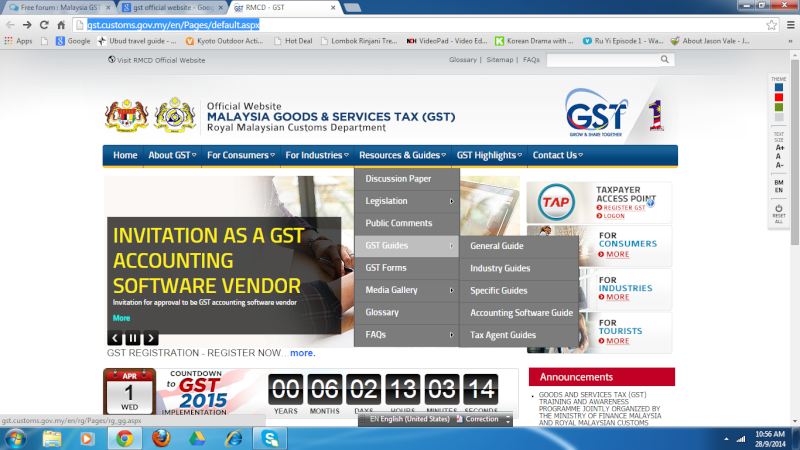Switch the site language to BM
Viewport: 800px width, 450px height.
779,183
